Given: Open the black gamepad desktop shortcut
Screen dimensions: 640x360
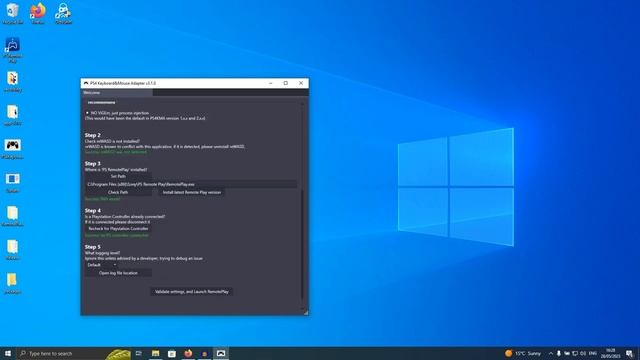Looking at the screenshot, I should 12,148.
